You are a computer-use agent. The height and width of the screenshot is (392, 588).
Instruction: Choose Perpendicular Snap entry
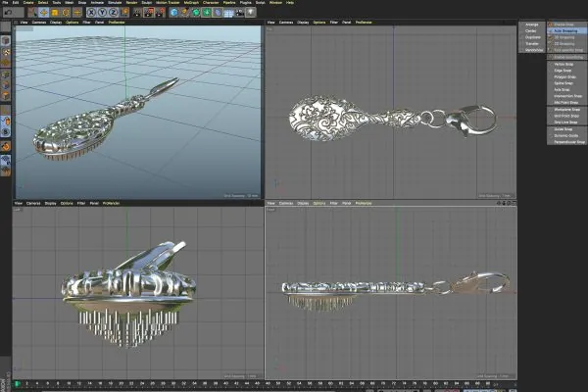pos(566,142)
